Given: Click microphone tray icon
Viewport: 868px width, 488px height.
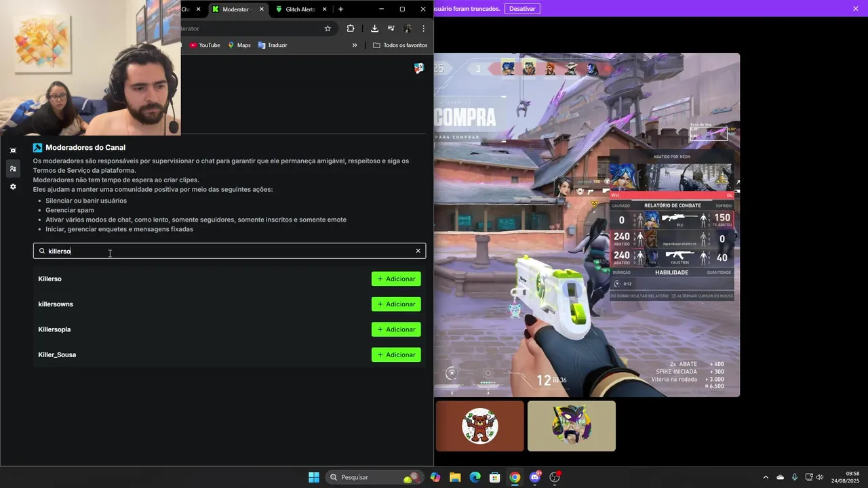Looking at the screenshot, I should [x=794, y=477].
